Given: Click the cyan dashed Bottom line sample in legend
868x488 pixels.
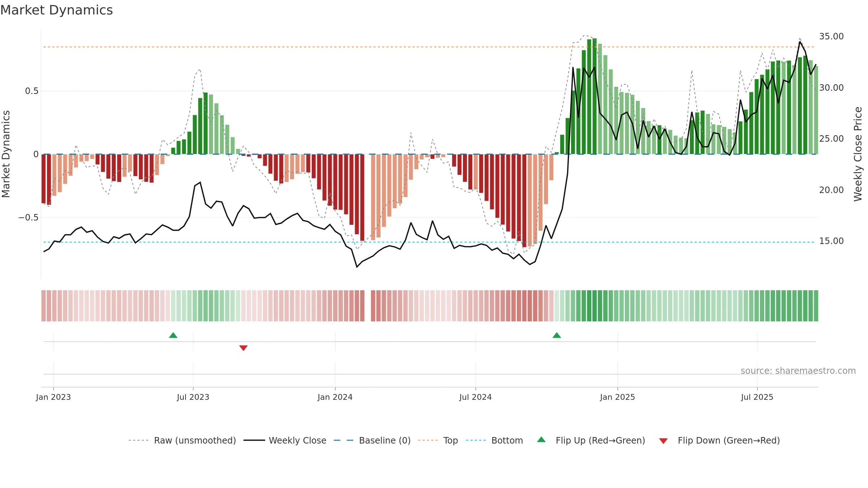Looking at the screenshot, I should tap(476, 440).
